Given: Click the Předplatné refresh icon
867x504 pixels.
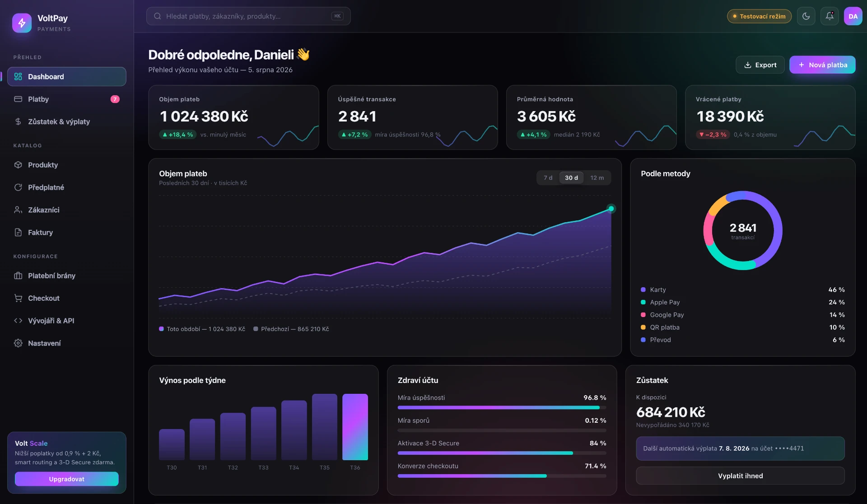Looking at the screenshot, I should [18, 187].
